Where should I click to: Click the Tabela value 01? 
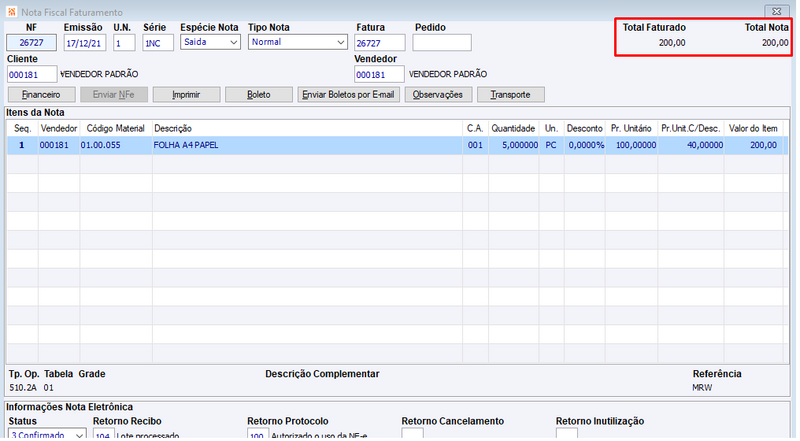click(x=48, y=388)
